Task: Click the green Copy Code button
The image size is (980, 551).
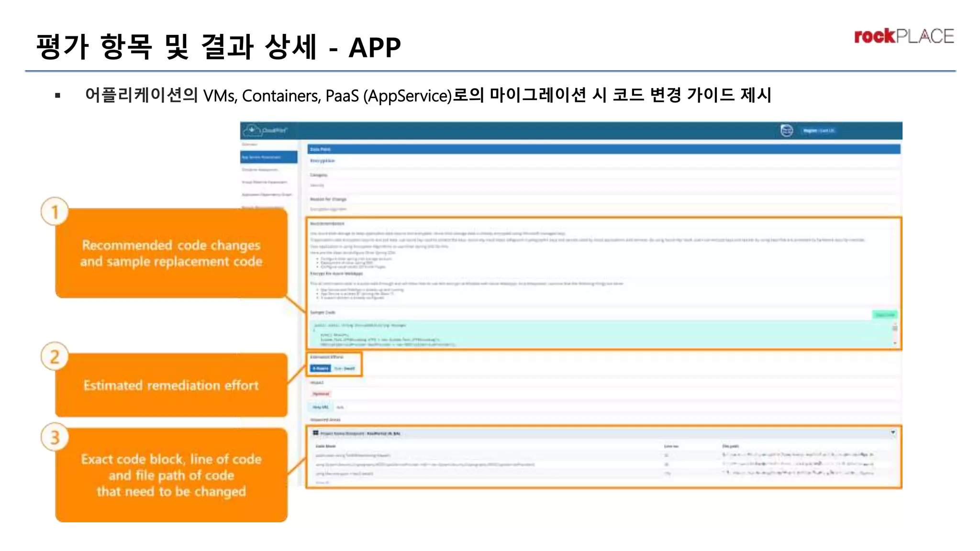Action: 885,315
